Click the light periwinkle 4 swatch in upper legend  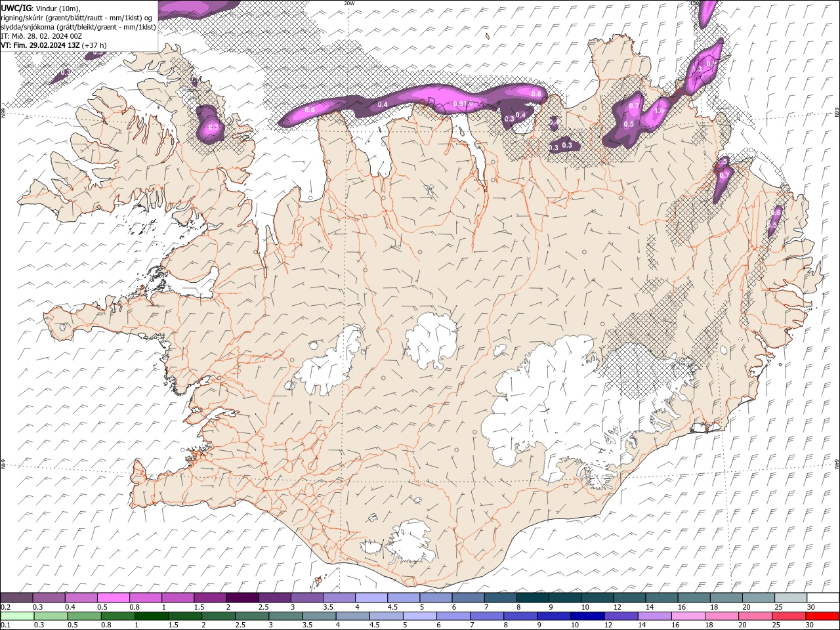[370, 598]
